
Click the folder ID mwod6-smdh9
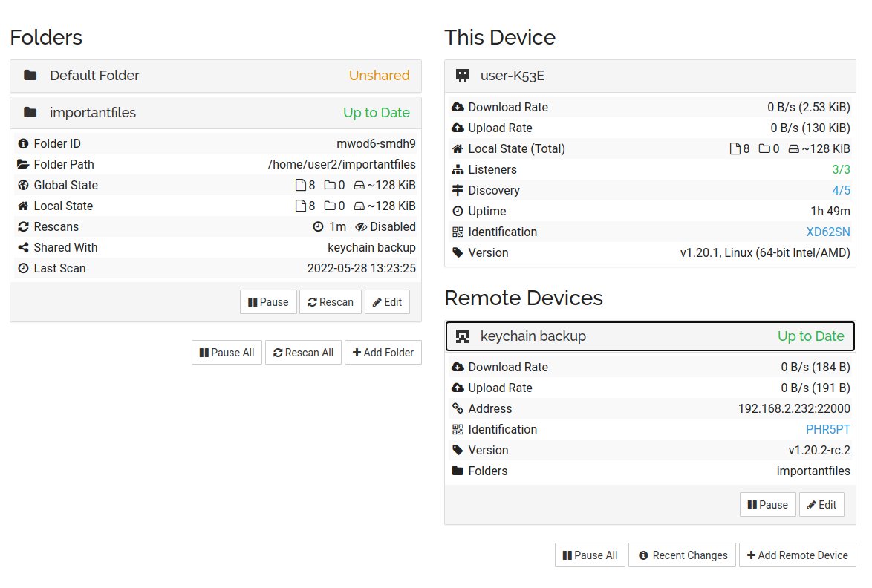[376, 143]
